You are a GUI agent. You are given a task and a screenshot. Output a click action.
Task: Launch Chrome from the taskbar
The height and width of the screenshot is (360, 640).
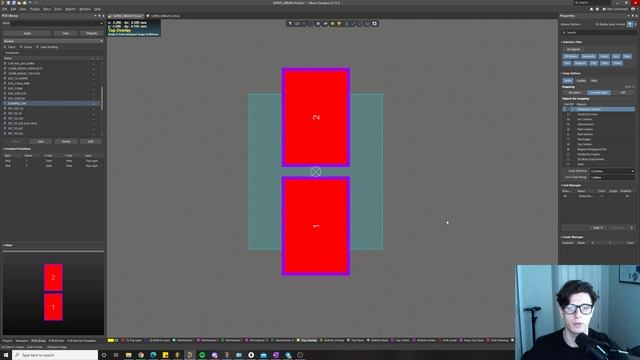(x=141, y=355)
